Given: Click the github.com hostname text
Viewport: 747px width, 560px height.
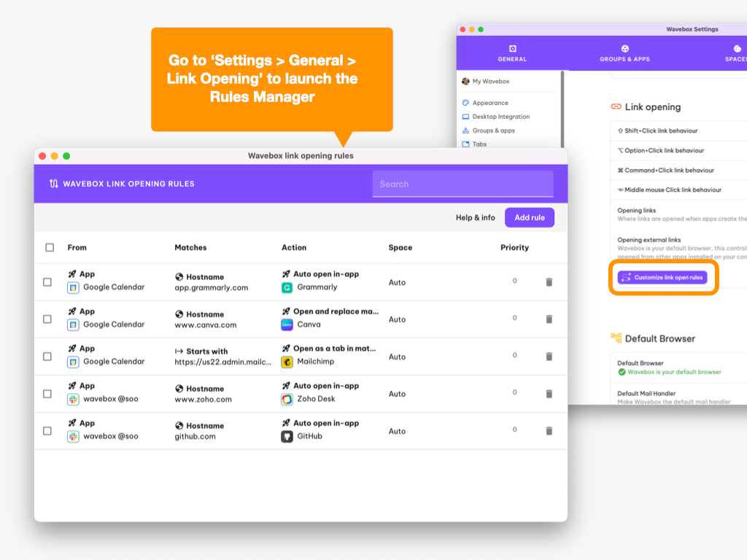Looking at the screenshot, I should [x=195, y=436].
